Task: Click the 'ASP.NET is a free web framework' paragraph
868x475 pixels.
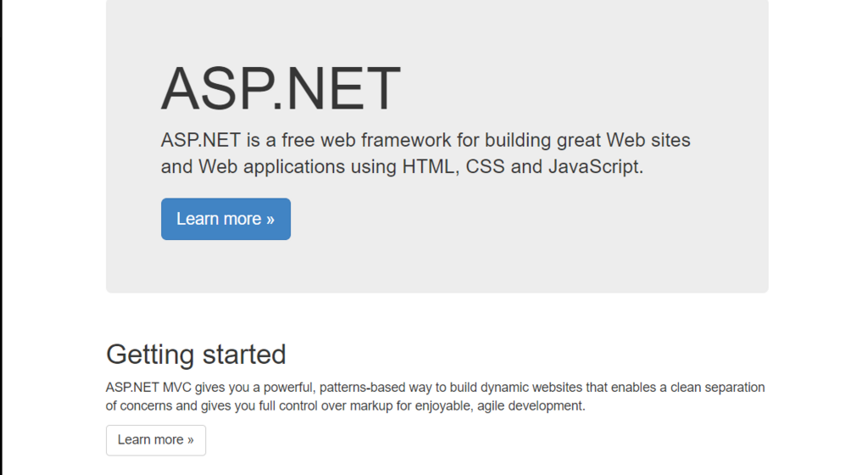Action: tap(426, 154)
